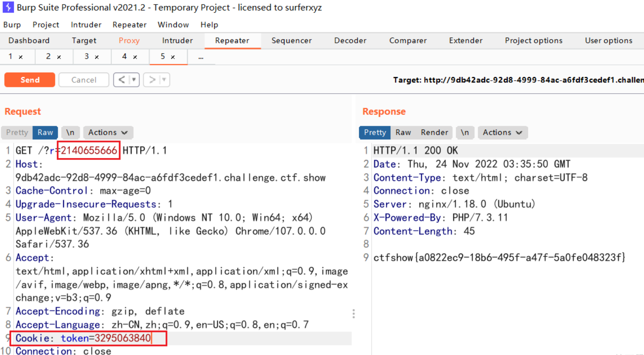
Task: Open the Help menu
Action: click(209, 25)
